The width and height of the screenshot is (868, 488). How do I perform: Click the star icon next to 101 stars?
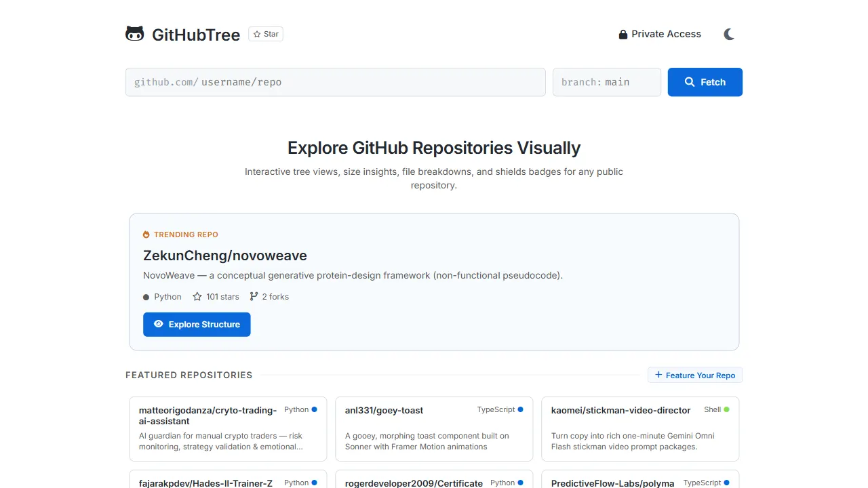[x=197, y=297]
